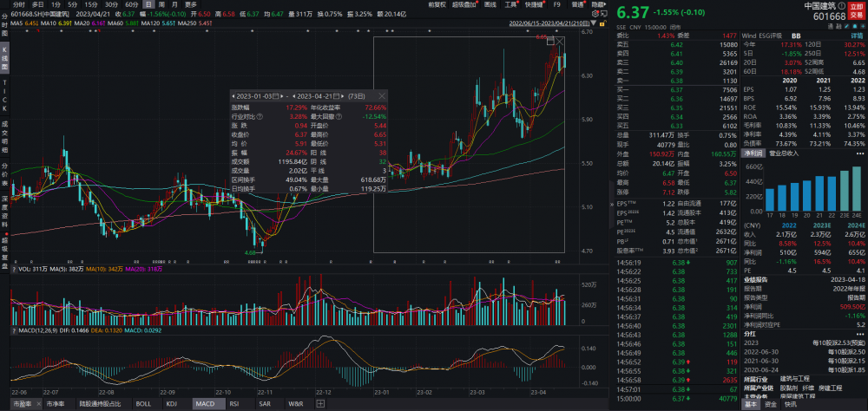
Task: Open the 画线 drawing tool
Action: (x=490, y=4)
